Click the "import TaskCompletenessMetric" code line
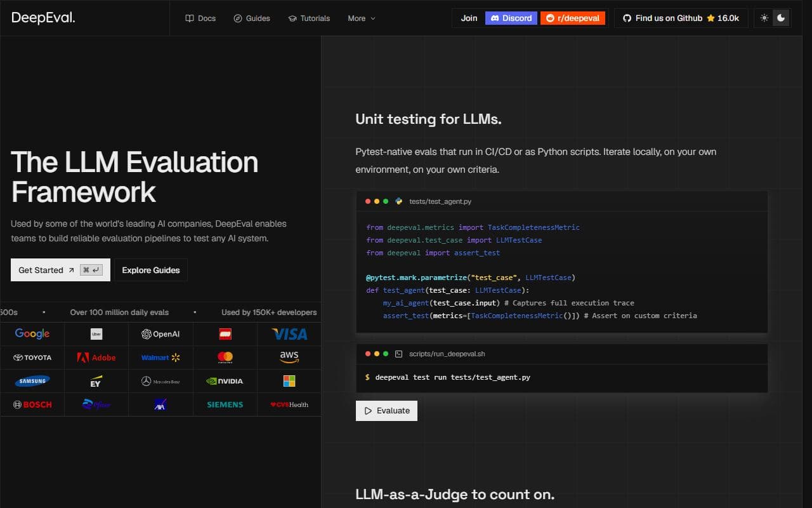Screen dimensions: 812x508 click(473, 227)
